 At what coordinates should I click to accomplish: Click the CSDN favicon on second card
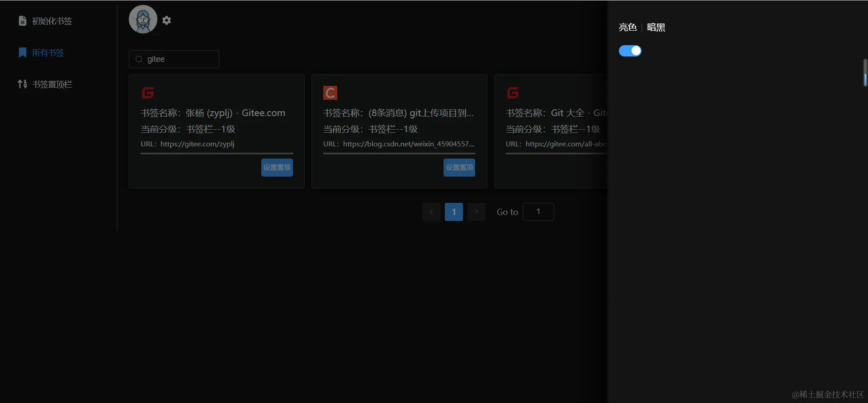coord(330,93)
